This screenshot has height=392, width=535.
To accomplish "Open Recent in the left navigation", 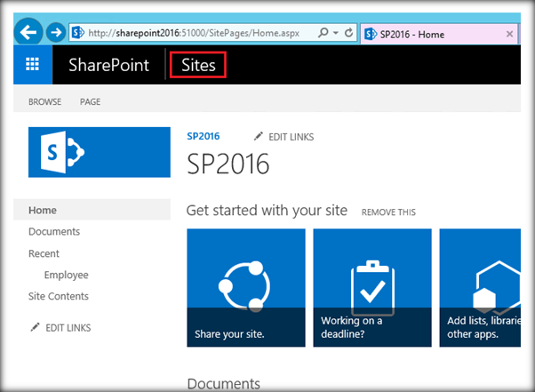I will click(44, 253).
